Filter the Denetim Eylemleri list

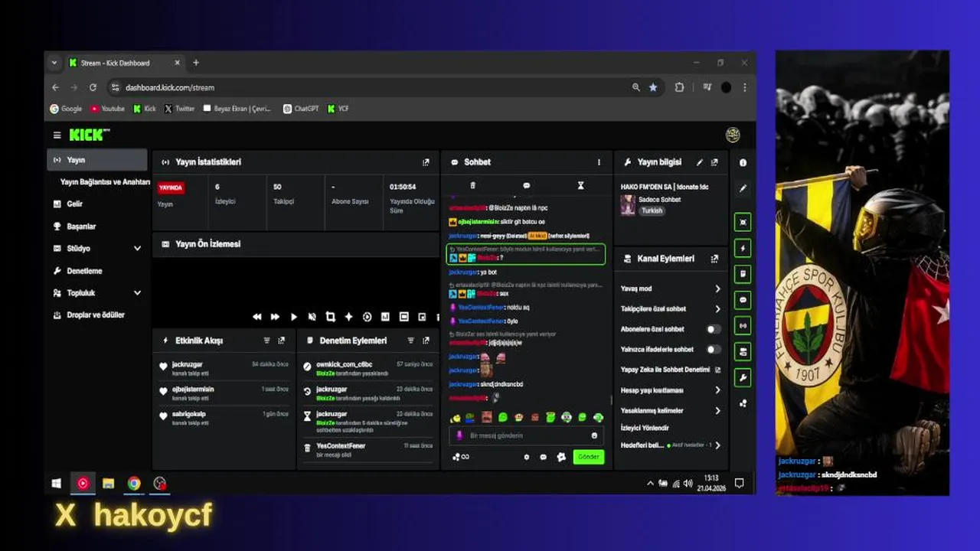tap(411, 341)
